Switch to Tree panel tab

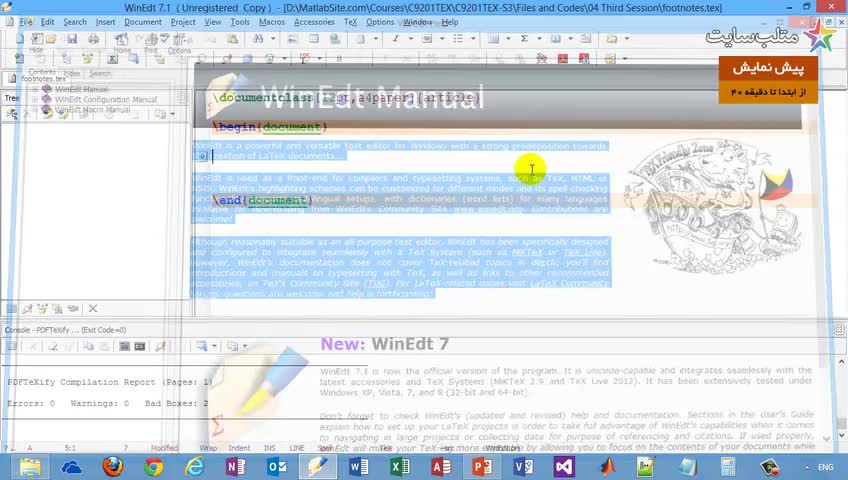12,98
